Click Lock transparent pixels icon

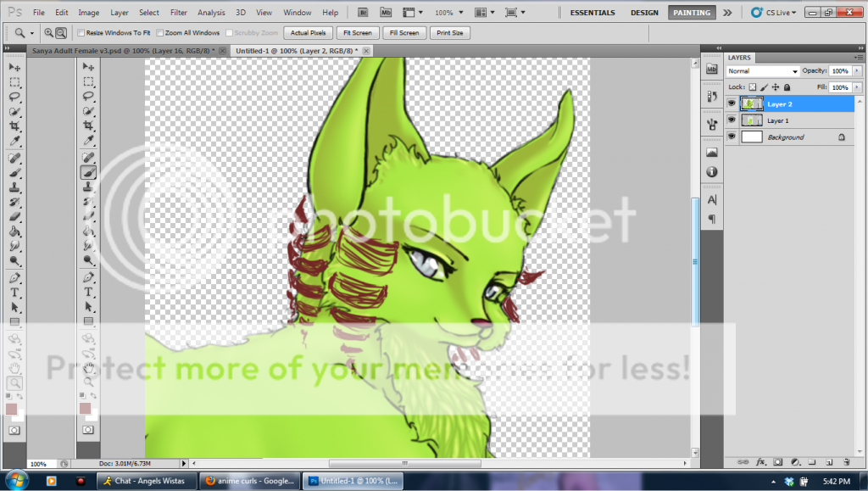tap(752, 87)
